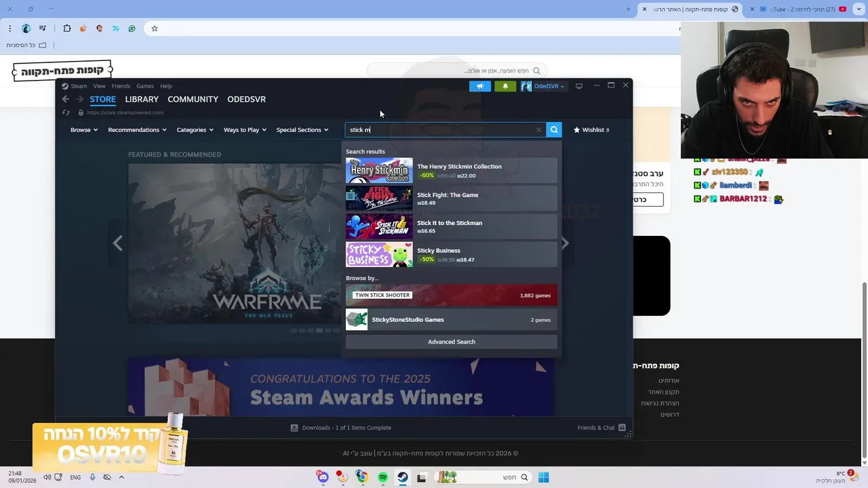Viewport: 868px width, 488px height.
Task: Click the taskbar microphone icon
Action: pos(92,477)
